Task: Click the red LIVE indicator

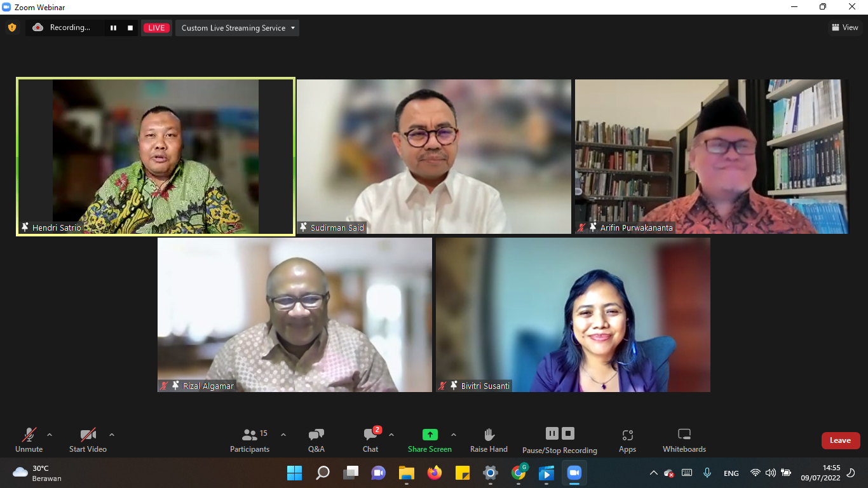Action: coord(157,28)
